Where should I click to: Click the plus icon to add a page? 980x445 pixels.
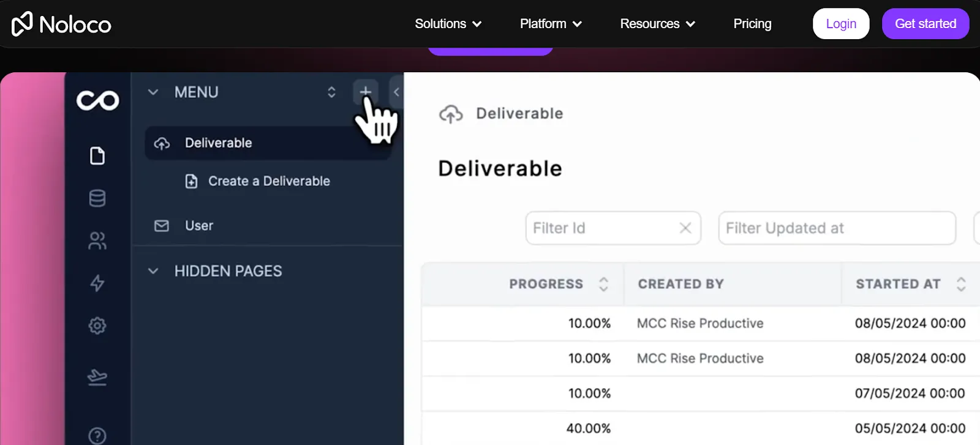[x=365, y=92]
